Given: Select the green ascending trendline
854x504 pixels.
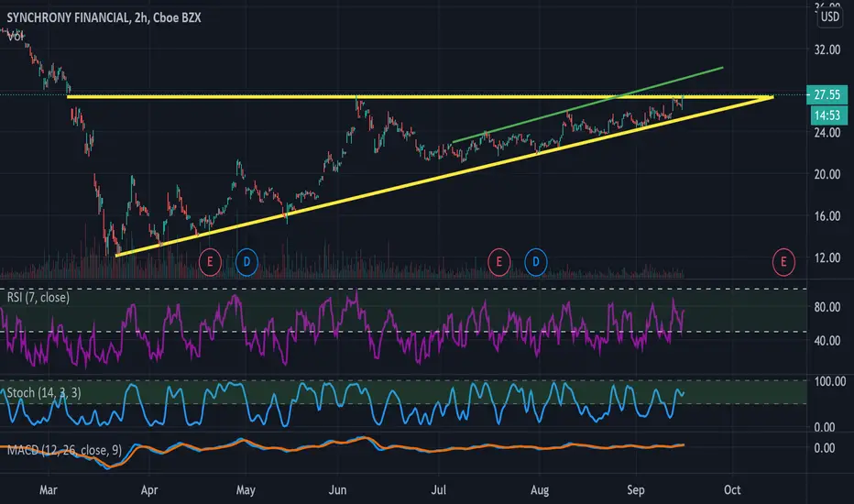Looking at the screenshot, I should (588, 104).
